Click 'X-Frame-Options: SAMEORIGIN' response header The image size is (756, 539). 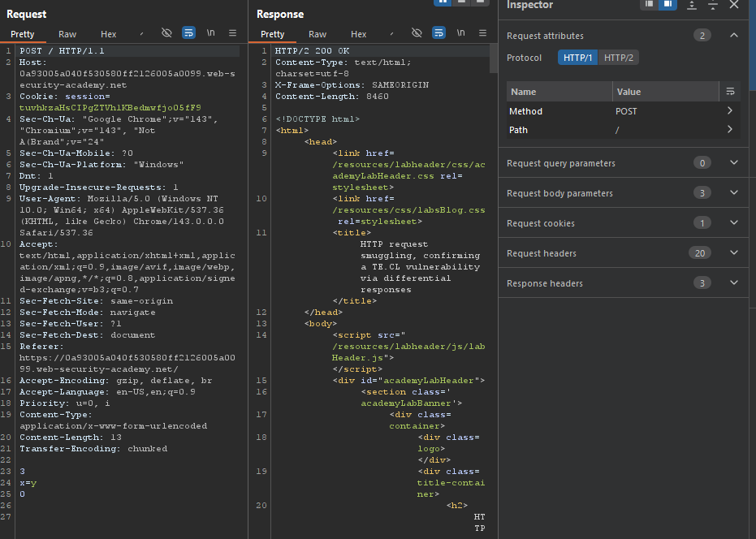352,85
